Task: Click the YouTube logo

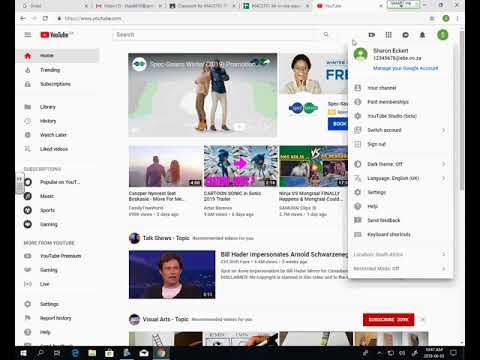Action: pyautogui.click(x=56, y=35)
